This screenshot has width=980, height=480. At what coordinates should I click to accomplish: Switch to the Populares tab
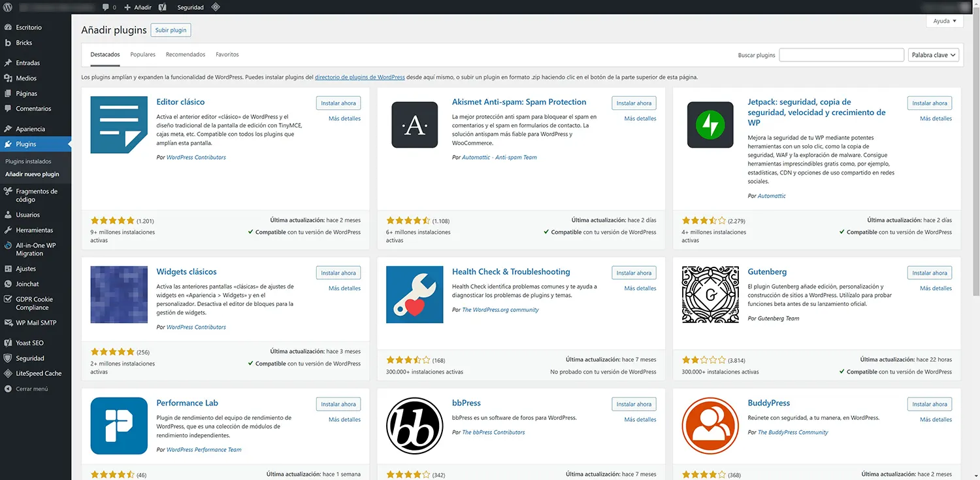(142, 54)
